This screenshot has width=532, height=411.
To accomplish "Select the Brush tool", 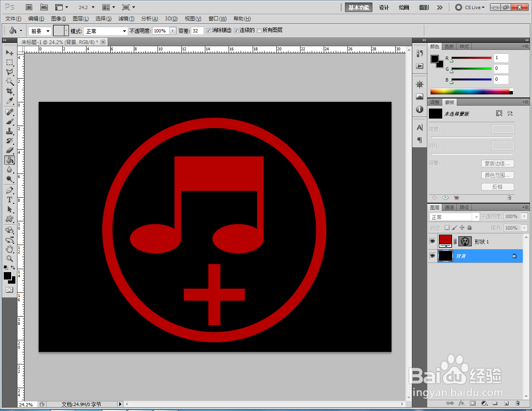I will click(x=10, y=121).
